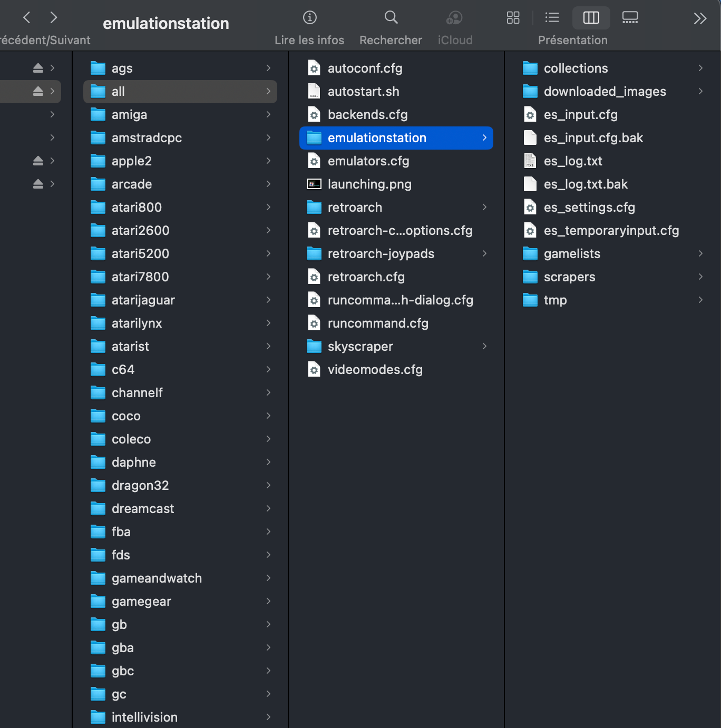The image size is (721, 728).
Task: Select the fba folder
Action: coord(180,532)
